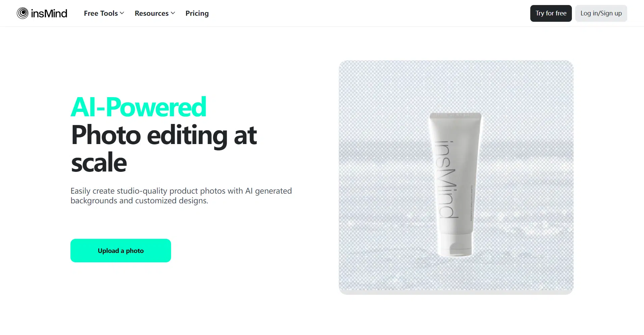Click the cap of the product tube
The height and width of the screenshot is (335, 644).
click(455, 245)
